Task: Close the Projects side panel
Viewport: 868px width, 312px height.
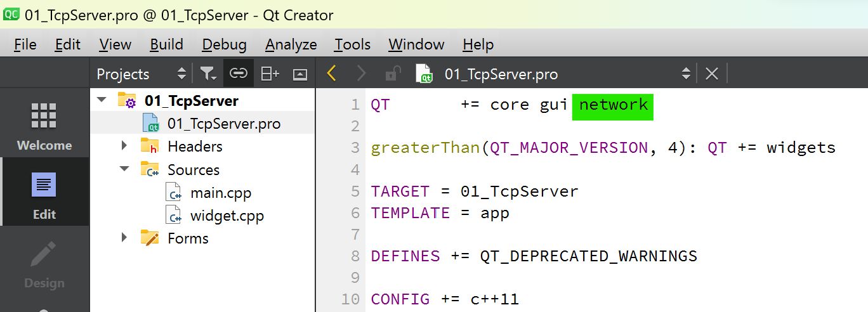Action: tap(300, 74)
